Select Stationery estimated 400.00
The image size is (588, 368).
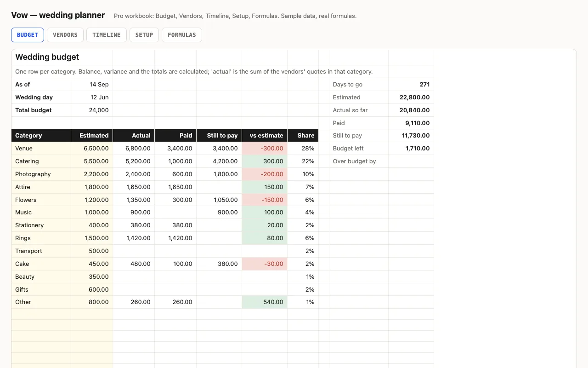point(92,225)
